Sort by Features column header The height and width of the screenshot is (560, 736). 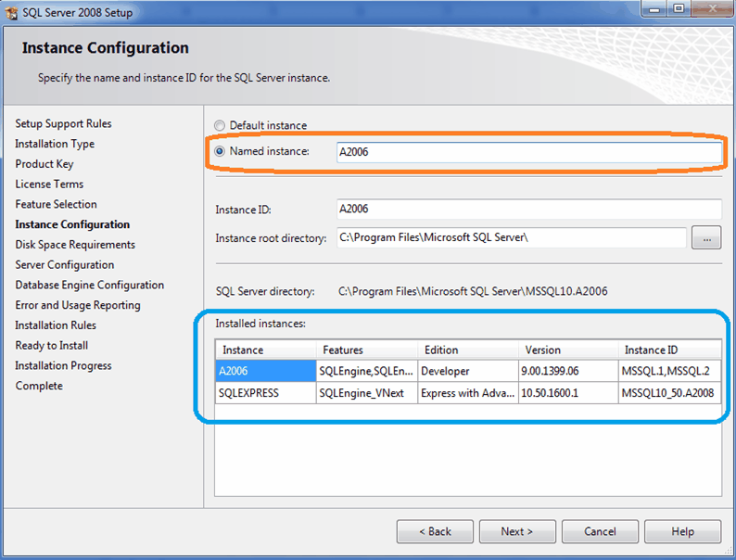[367, 350]
